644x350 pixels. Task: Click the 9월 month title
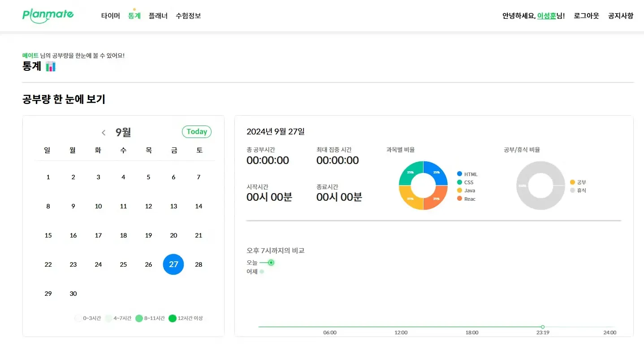123,132
